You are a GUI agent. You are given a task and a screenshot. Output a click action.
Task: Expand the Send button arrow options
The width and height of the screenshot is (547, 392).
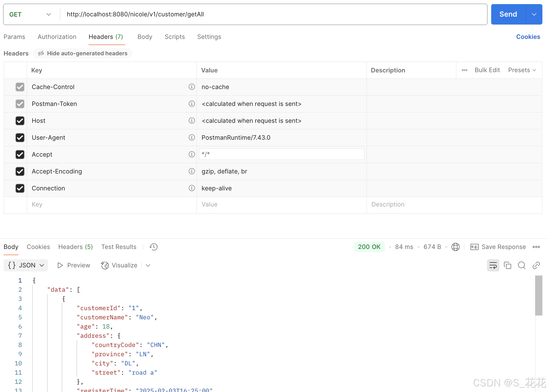pyautogui.click(x=534, y=14)
